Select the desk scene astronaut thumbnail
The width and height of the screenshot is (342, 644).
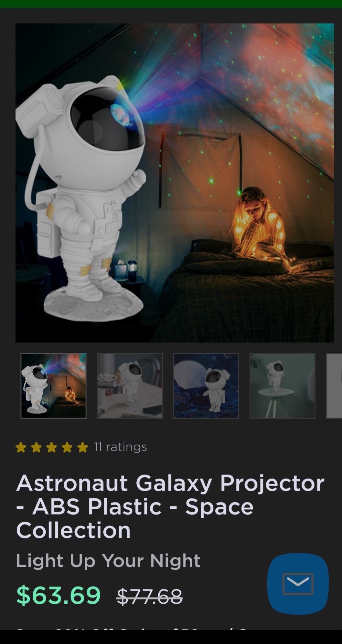[x=130, y=386]
